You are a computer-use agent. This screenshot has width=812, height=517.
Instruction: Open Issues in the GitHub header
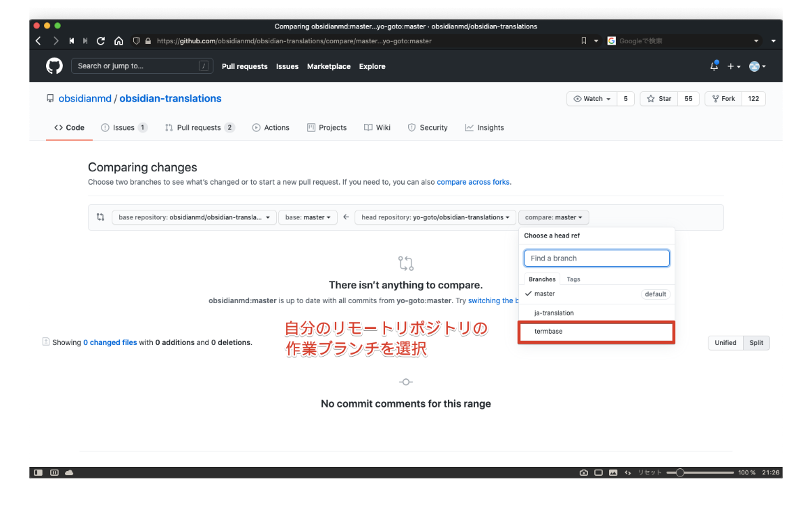(x=287, y=66)
